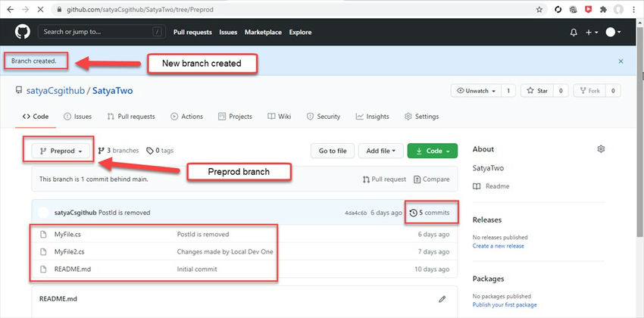Open Chrome's three-dot menu
The width and height of the screenshot is (644, 318).
click(x=635, y=9)
